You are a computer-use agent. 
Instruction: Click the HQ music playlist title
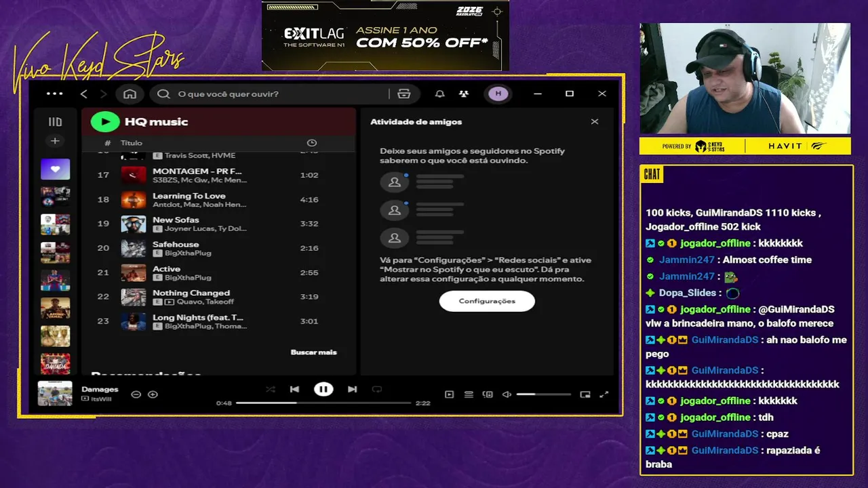coord(156,122)
